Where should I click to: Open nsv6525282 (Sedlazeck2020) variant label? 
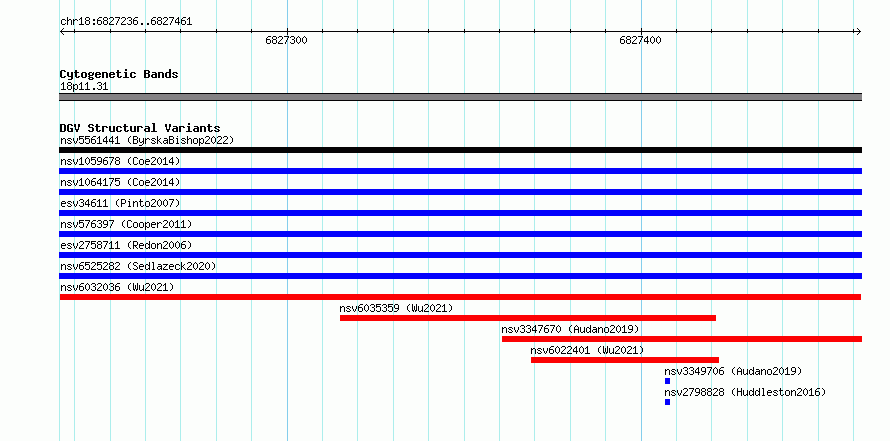[138, 266]
